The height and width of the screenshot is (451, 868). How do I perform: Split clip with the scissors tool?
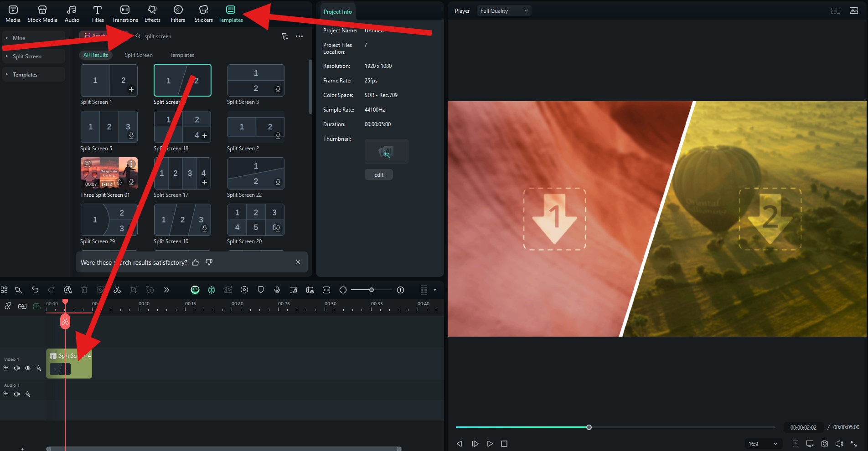(117, 290)
